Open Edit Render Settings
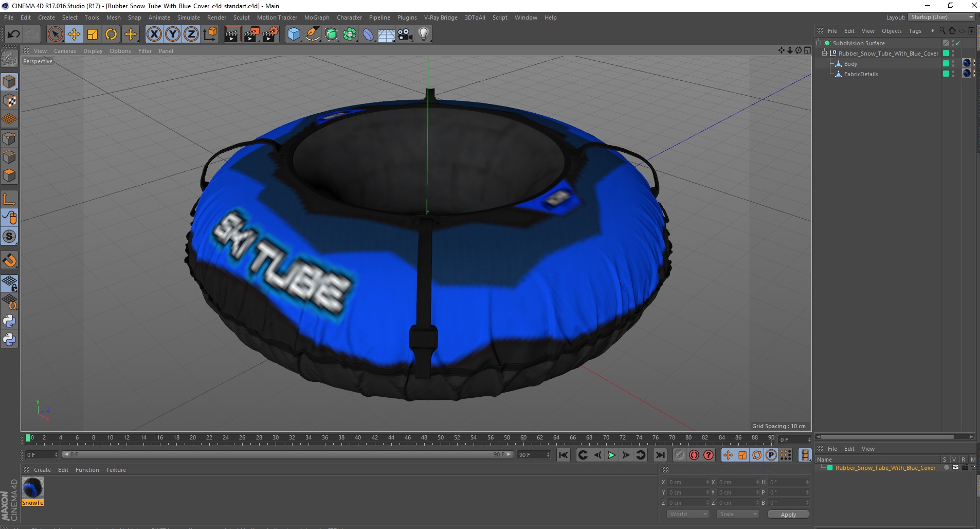Image resolution: width=980 pixels, height=529 pixels. pos(270,34)
